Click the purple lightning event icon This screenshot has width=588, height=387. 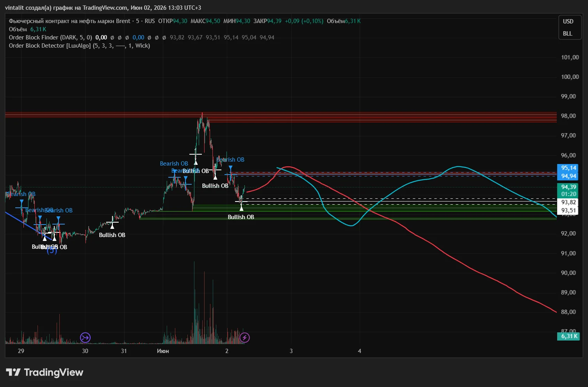(x=244, y=337)
